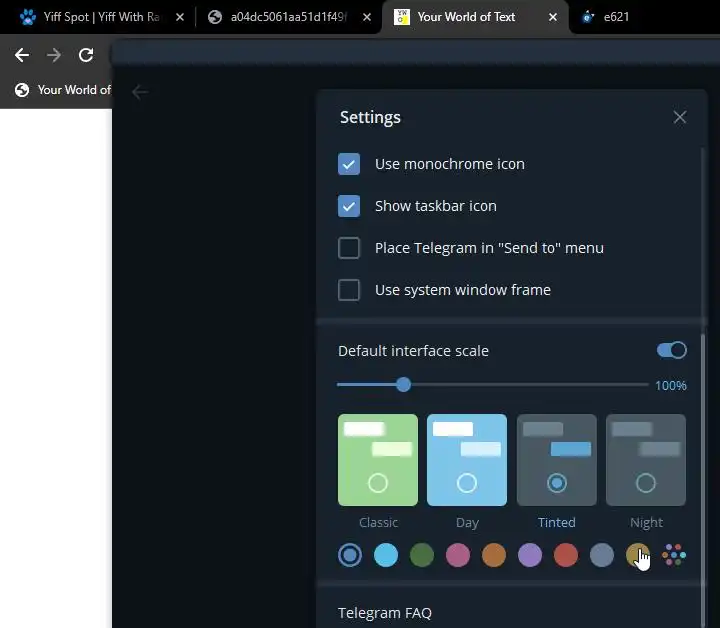Screen dimensions: 720x628
Task: Open Telegram FAQ link
Action: 385,613
